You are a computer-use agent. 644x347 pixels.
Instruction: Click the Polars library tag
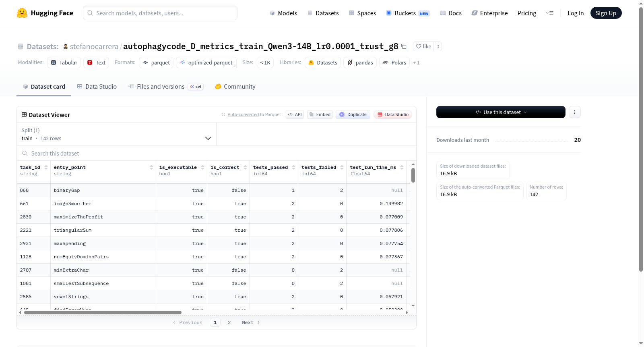394,62
